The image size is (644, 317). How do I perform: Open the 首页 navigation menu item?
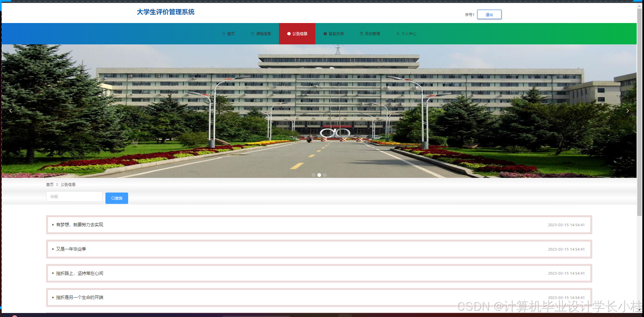[x=229, y=34]
